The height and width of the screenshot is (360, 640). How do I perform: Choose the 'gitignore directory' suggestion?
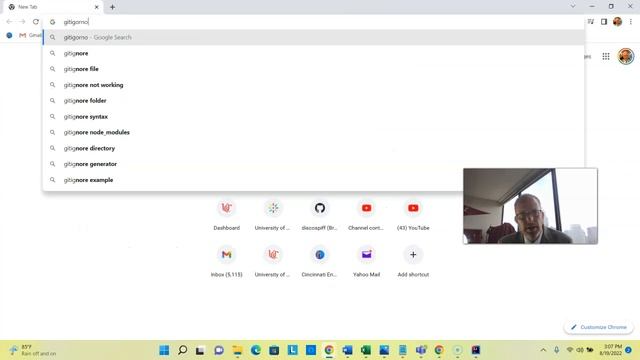pyautogui.click(x=314, y=148)
